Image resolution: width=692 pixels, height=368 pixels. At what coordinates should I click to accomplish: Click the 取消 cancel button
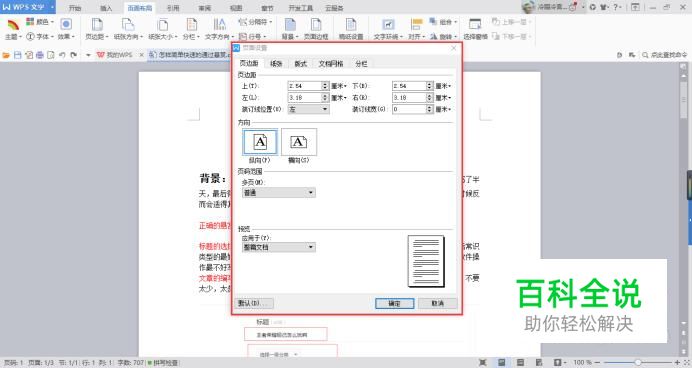[x=437, y=304]
